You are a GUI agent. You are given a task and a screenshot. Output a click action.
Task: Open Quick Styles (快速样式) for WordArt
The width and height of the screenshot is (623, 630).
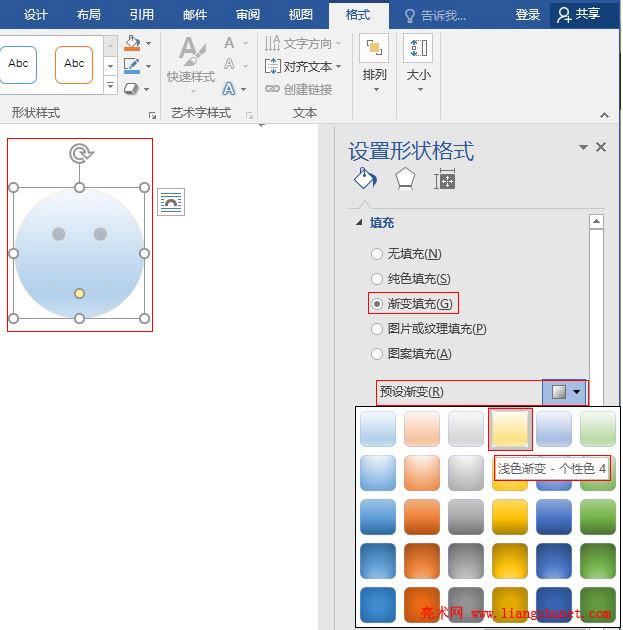(191, 60)
